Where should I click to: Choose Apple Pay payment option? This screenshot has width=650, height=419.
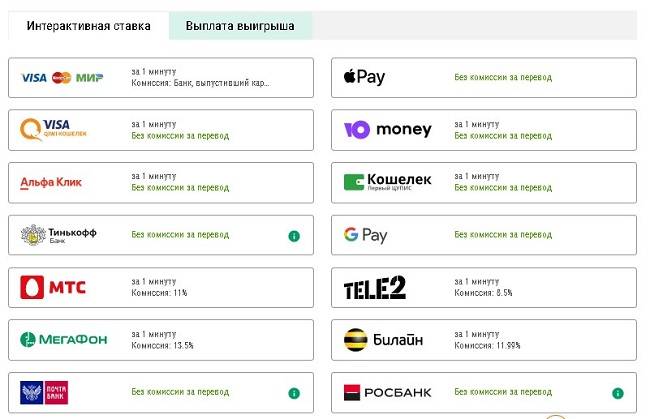pos(484,78)
